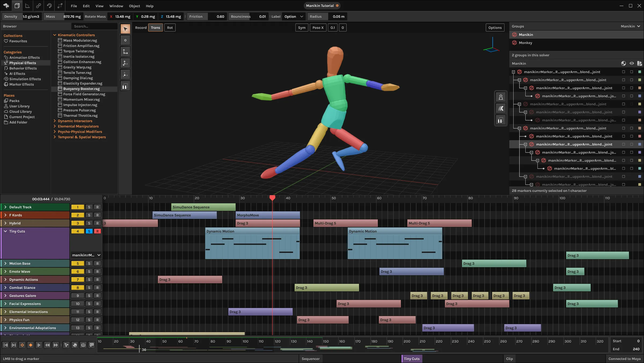
Task: Select Physical Effects category
Action: click(x=25, y=63)
